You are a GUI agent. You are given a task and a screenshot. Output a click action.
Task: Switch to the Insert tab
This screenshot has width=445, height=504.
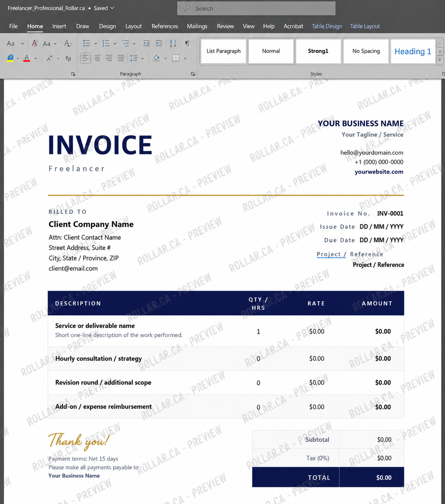pos(59,26)
